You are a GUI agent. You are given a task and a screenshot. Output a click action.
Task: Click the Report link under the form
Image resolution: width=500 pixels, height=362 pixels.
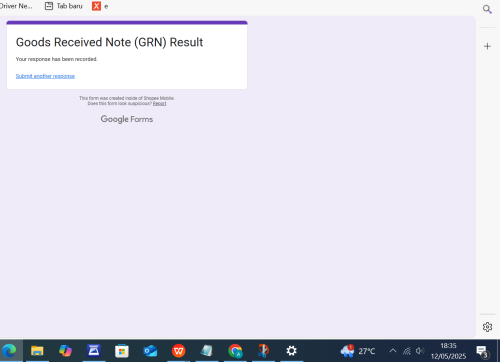click(x=160, y=104)
